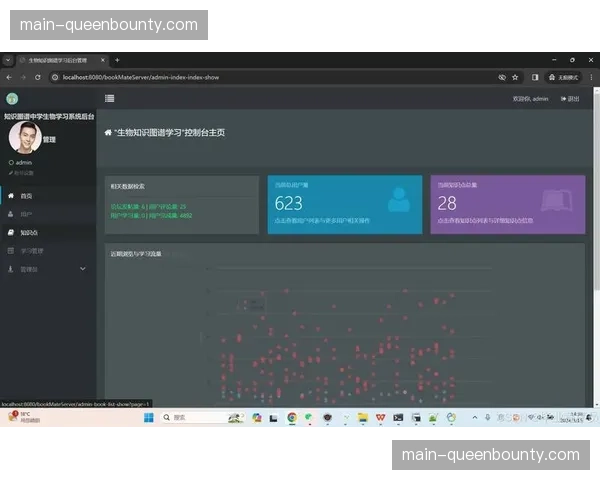Click the 退出 logout link
Screen dimensions: 600x480
(570, 99)
